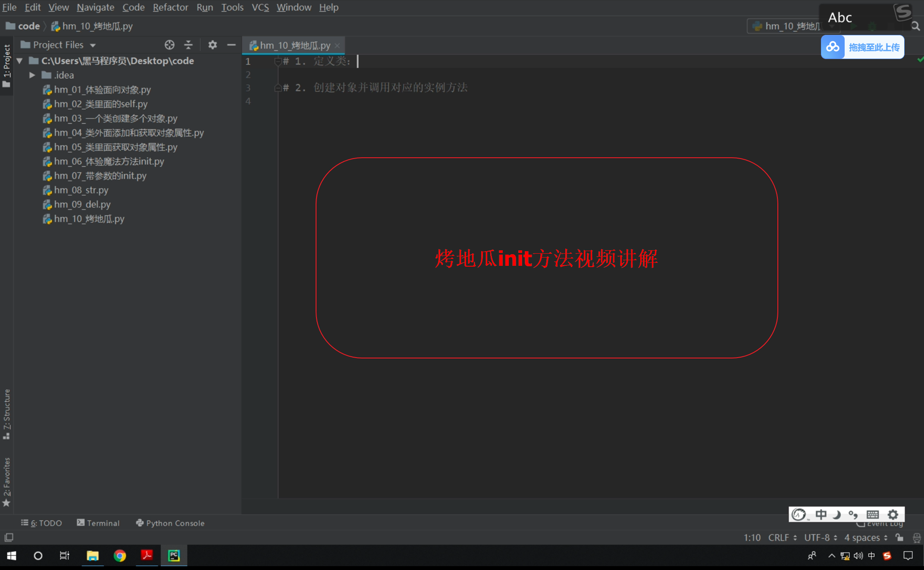Open Windows Start menu
The image size is (924, 570).
(12, 556)
